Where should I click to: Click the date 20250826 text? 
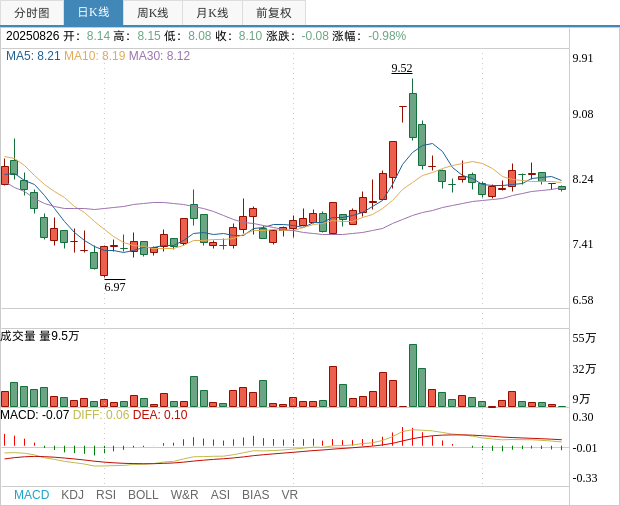[x=32, y=36]
